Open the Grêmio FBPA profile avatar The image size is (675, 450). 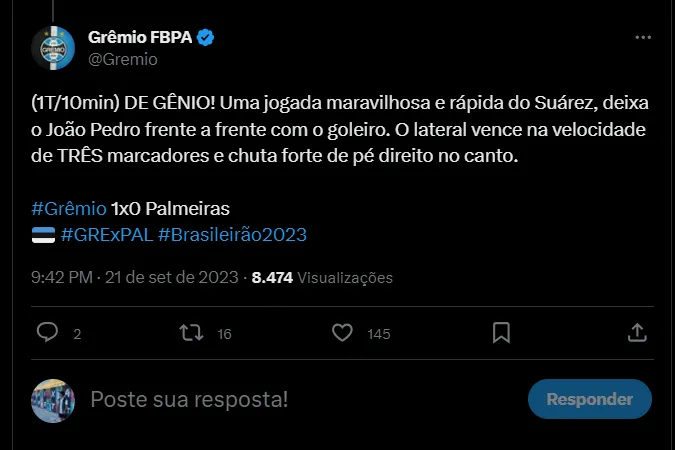pyautogui.click(x=54, y=48)
